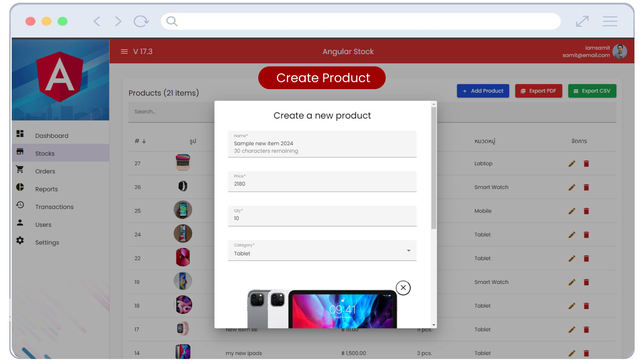Click the iamsamit user avatar

pyautogui.click(x=620, y=52)
